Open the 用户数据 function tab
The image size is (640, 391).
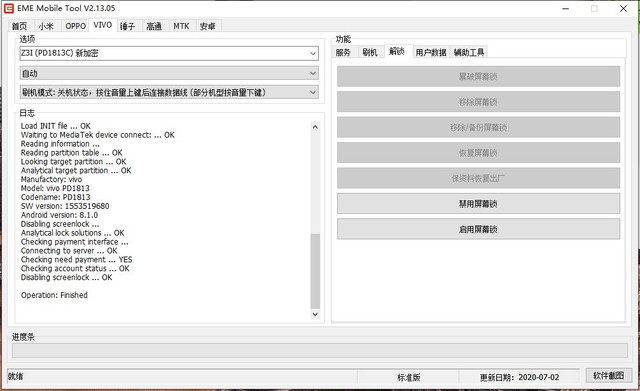pyautogui.click(x=431, y=52)
